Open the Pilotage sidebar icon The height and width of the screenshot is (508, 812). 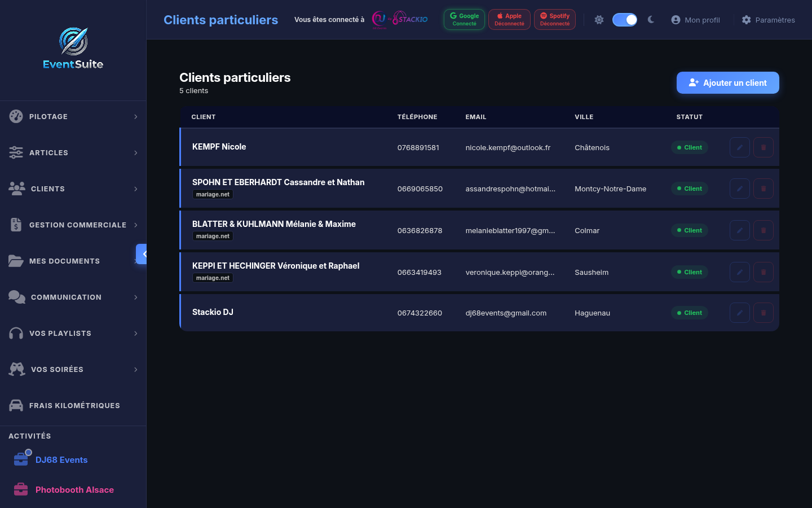tap(16, 116)
